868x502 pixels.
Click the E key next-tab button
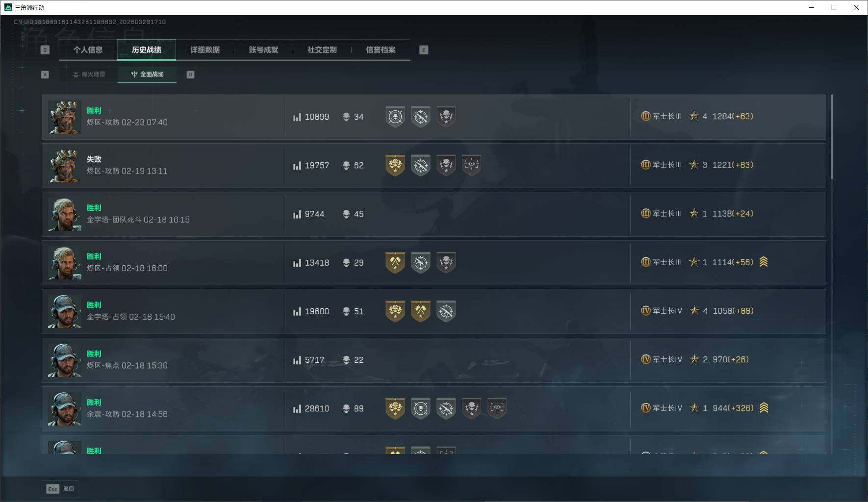pyautogui.click(x=424, y=50)
